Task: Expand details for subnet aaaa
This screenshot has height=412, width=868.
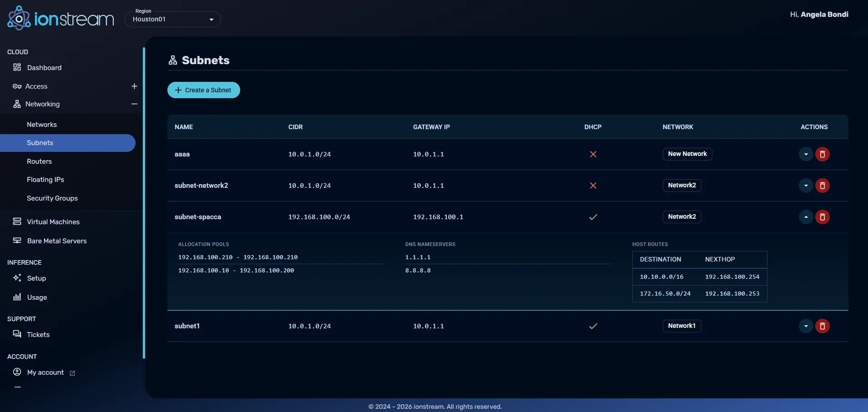Action: tap(806, 154)
